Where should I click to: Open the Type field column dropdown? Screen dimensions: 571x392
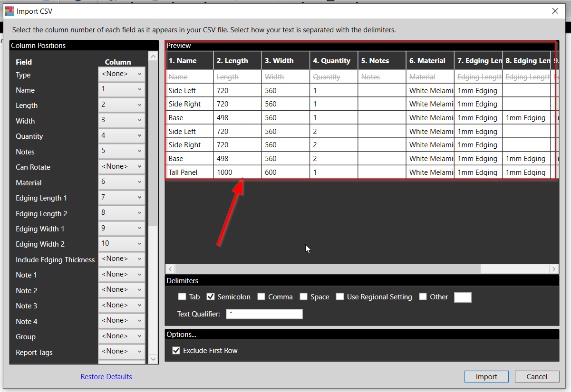(x=122, y=74)
